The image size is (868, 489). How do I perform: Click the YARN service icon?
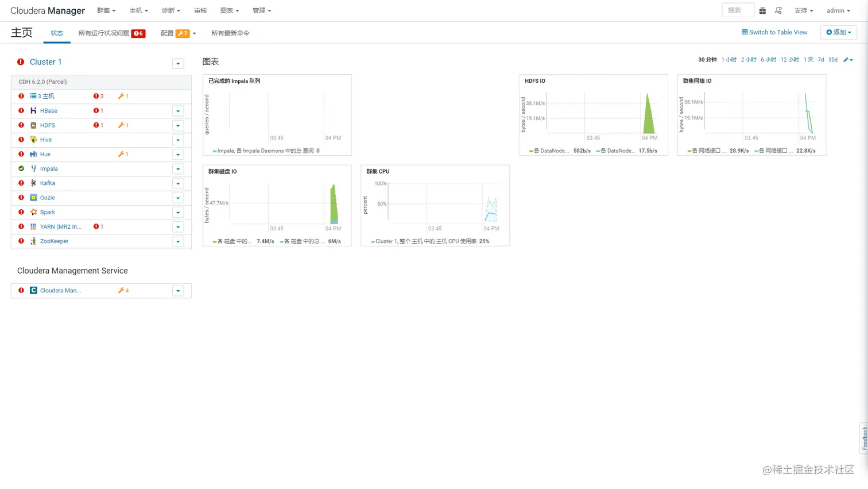(x=33, y=227)
